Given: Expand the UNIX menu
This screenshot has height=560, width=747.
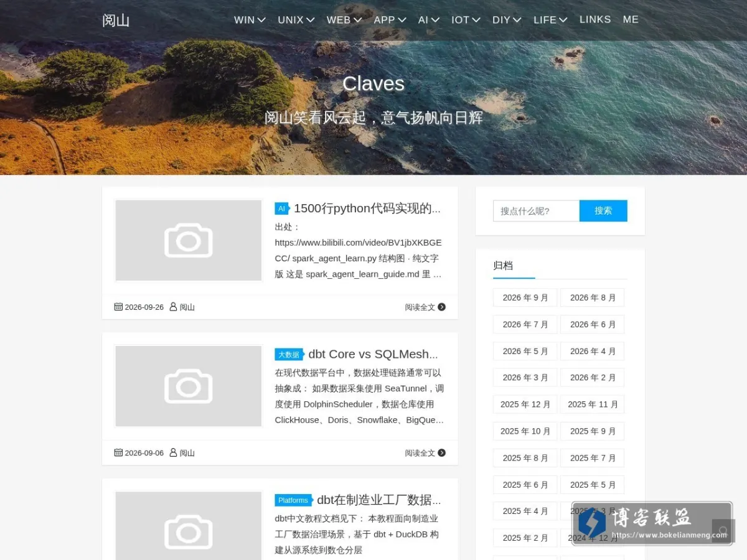Looking at the screenshot, I should 295,20.
